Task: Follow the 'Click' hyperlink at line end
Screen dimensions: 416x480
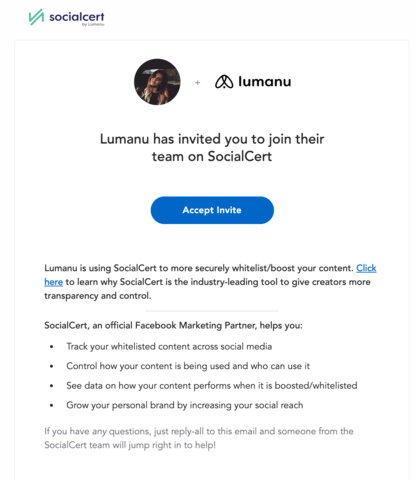Action: coord(366,268)
